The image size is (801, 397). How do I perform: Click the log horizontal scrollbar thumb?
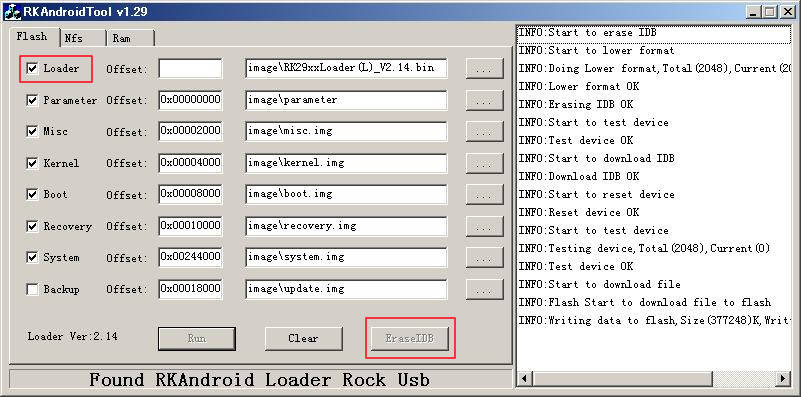[623, 379]
